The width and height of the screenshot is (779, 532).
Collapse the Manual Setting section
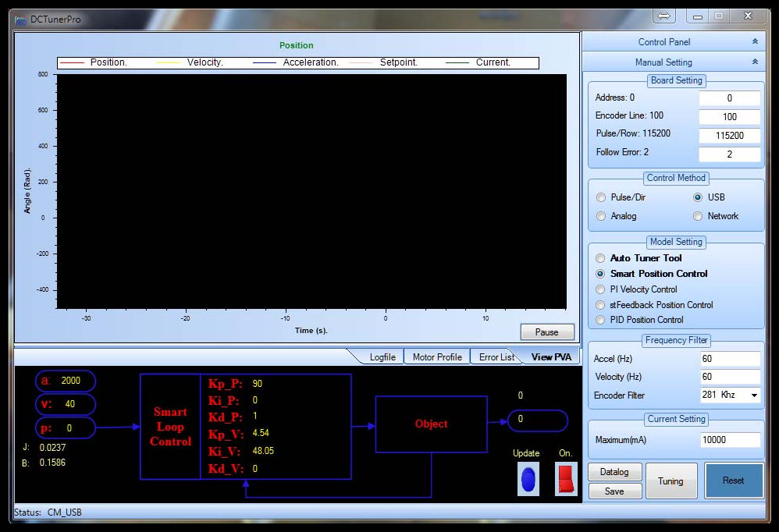click(x=755, y=62)
